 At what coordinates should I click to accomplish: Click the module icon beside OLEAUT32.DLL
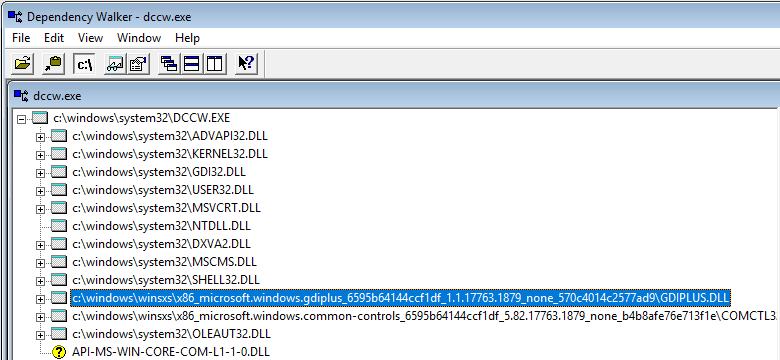59,334
